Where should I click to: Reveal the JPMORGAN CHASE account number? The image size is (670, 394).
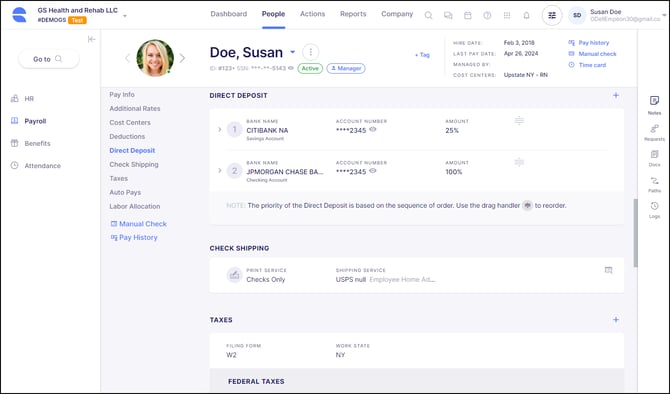373,171
